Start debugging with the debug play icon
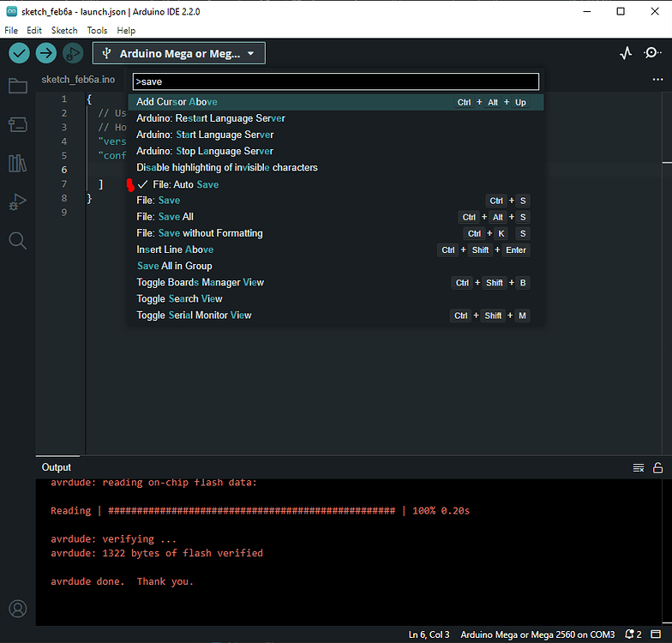Screen dimensions: 672x643 pyautogui.click(x=73, y=53)
